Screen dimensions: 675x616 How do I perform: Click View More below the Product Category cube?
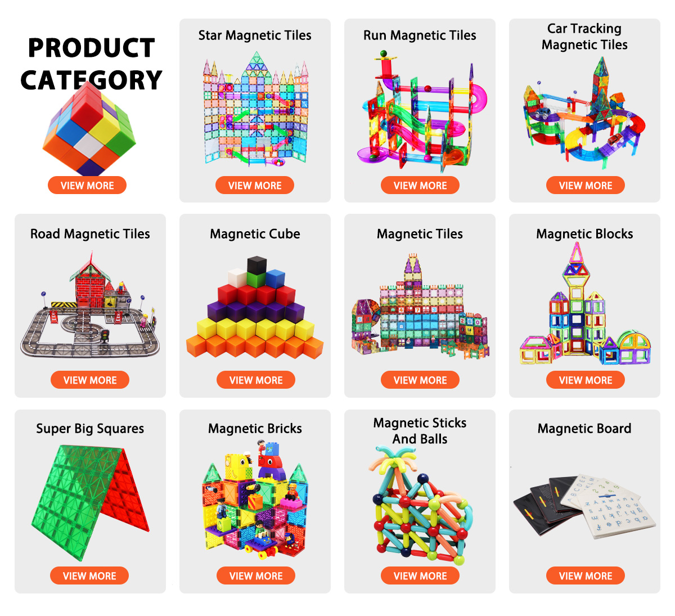[87, 185]
